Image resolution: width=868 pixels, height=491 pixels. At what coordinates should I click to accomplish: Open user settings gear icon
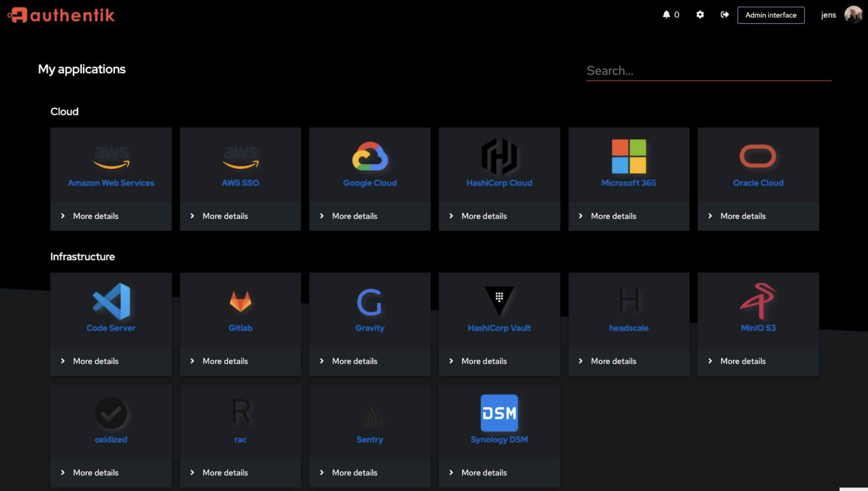700,14
